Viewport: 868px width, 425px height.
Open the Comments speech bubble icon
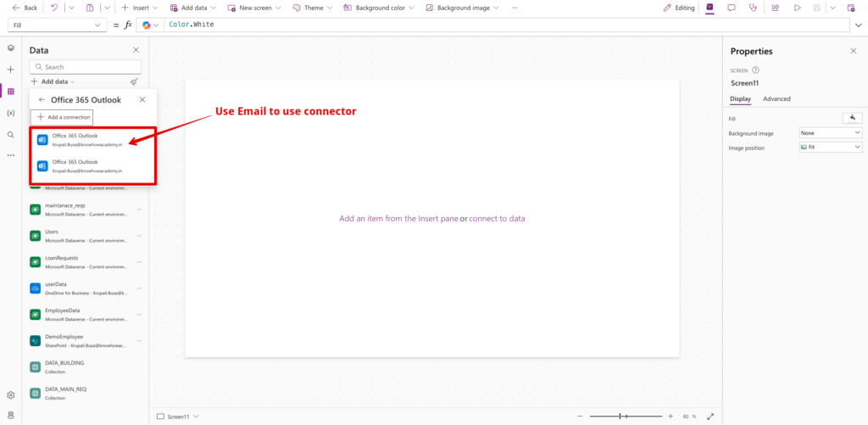[x=732, y=8]
